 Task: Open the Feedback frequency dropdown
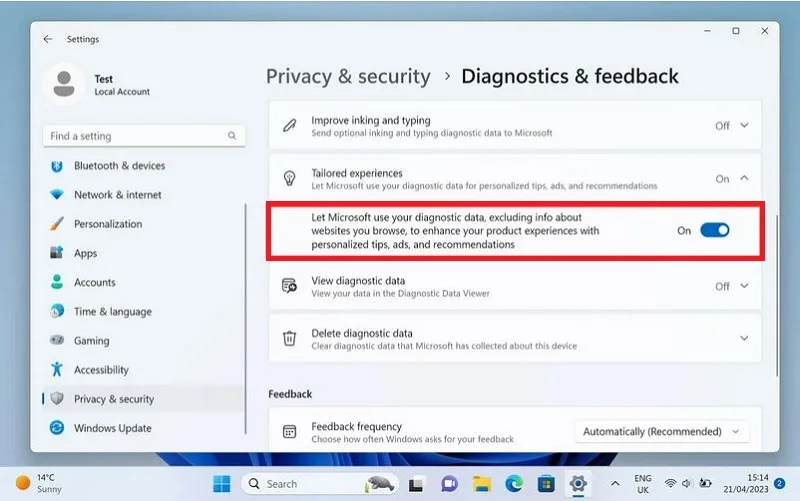[x=662, y=432]
